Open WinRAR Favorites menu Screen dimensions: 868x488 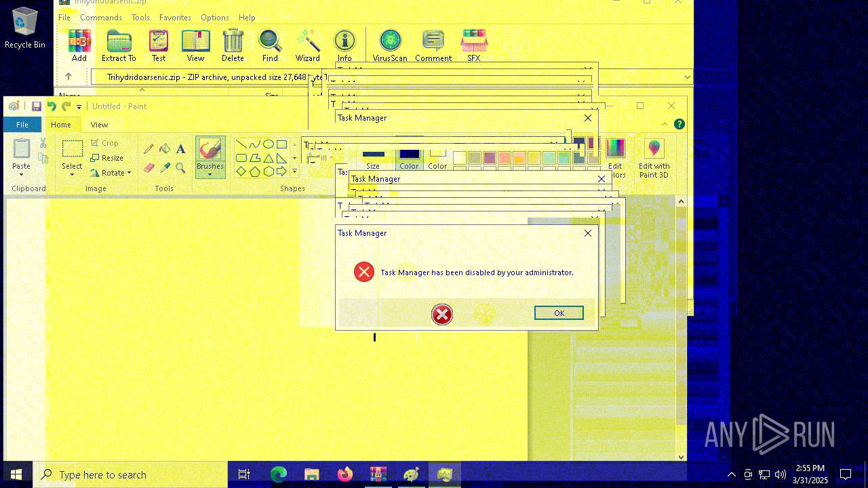175,18
